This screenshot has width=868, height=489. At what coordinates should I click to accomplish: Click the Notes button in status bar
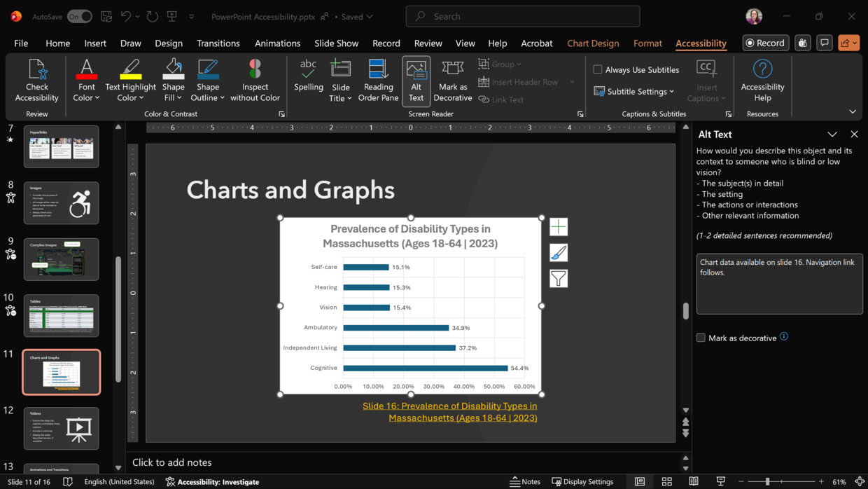click(x=525, y=482)
